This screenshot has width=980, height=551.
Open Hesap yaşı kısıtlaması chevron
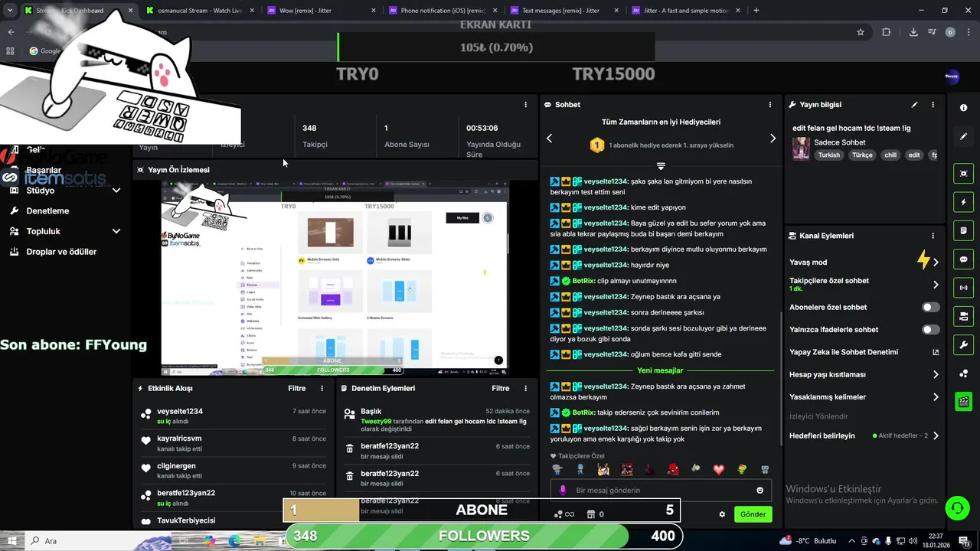(936, 375)
